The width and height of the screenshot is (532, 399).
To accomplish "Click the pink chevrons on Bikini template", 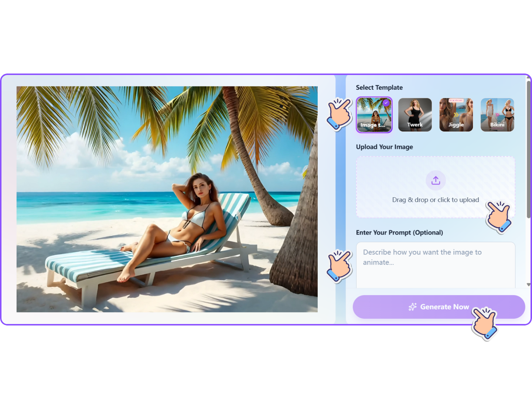I will click(497, 115).
